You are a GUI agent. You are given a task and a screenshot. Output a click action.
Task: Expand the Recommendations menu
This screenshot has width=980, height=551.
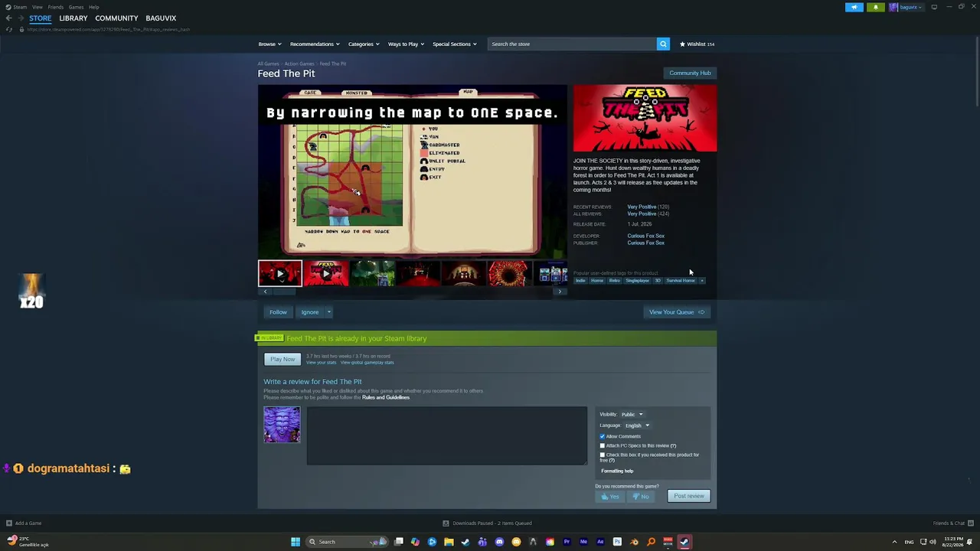coord(314,44)
